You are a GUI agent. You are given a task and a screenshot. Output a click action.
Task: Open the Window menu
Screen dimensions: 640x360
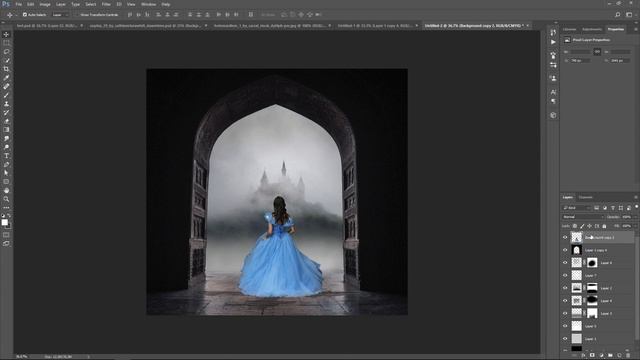click(148, 4)
